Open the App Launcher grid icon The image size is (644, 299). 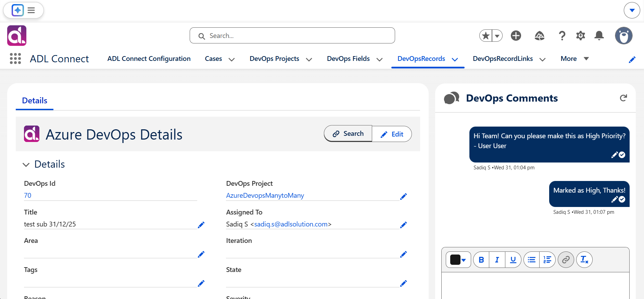click(x=15, y=58)
